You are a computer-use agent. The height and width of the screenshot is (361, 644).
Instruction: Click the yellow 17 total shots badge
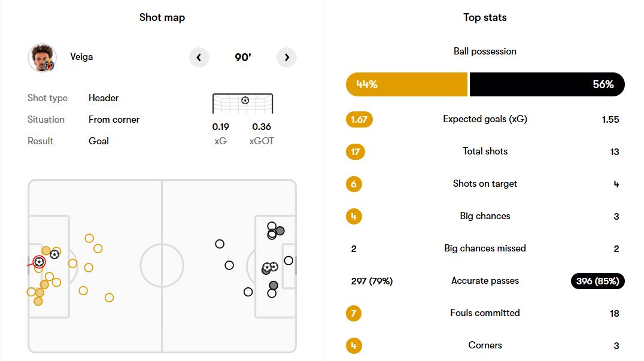(355, 151)
